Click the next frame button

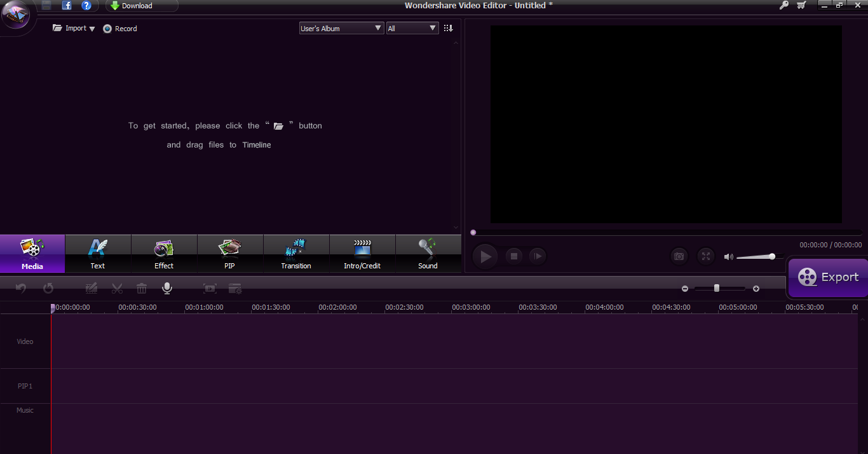pos(538,256)
